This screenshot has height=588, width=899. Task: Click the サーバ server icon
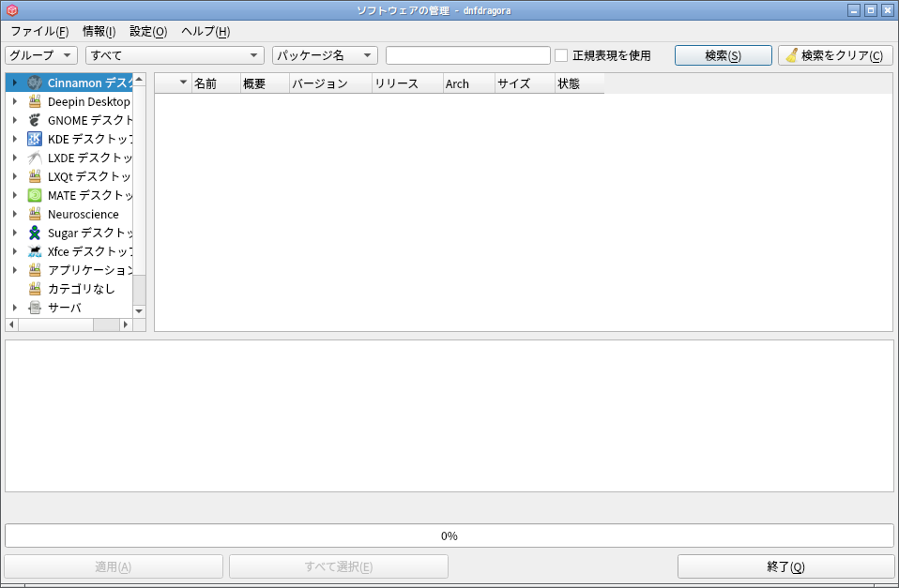[35, 308]
